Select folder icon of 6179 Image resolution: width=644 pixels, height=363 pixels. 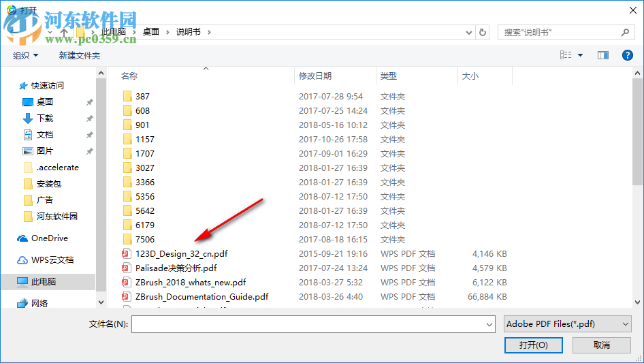pyautogui.click(x=127, y=225)
